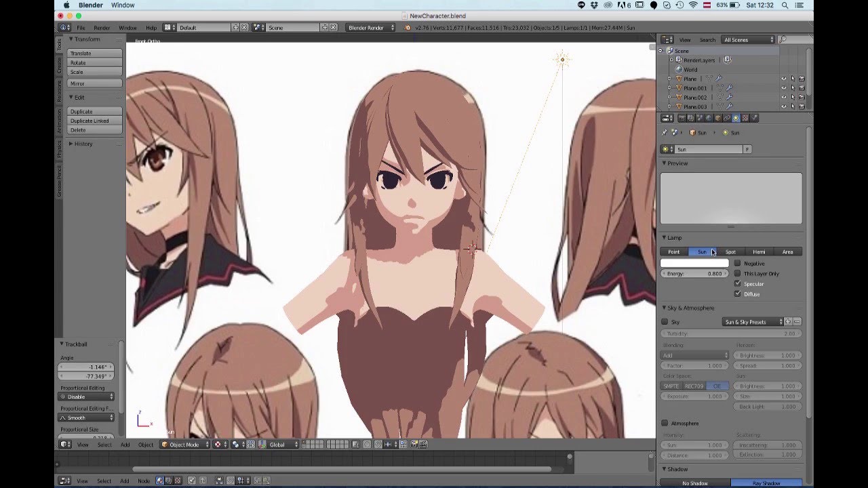The image size is (868, 488).
Task: Open the Lamp data properties tab
Action: tap(736, 118)
